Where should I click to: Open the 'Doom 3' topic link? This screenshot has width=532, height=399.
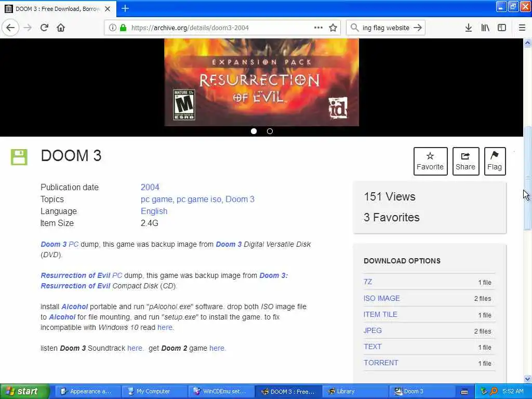click(240, 199)
